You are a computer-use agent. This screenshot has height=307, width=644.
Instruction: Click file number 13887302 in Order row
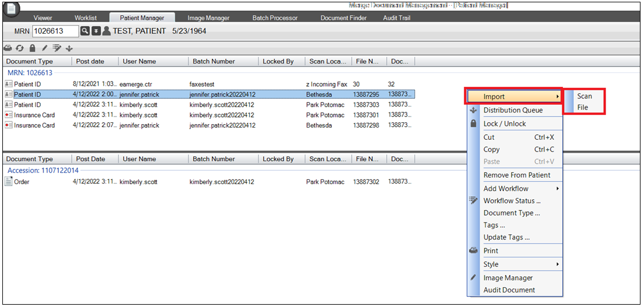pos(366,181)
